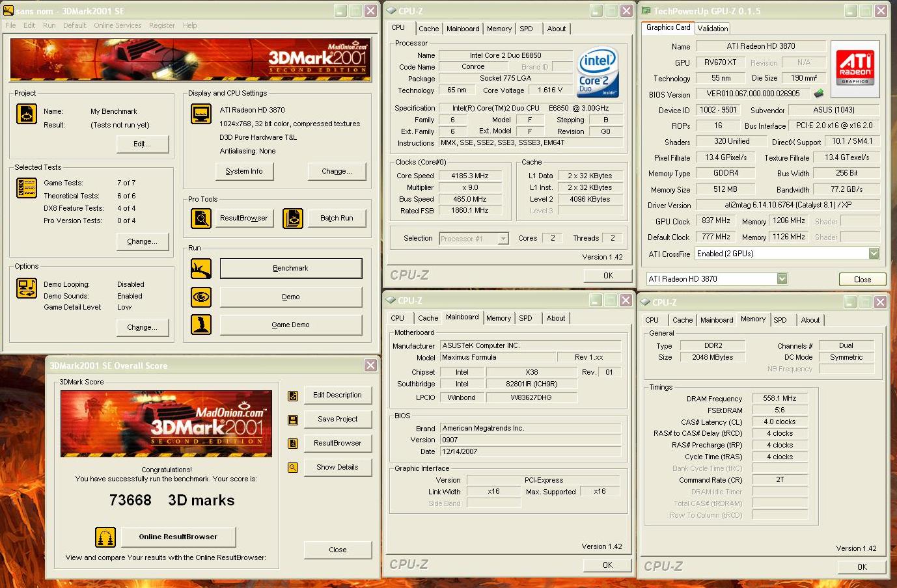Click the Batch Run button
897x588 pixels.
[337, 218]
